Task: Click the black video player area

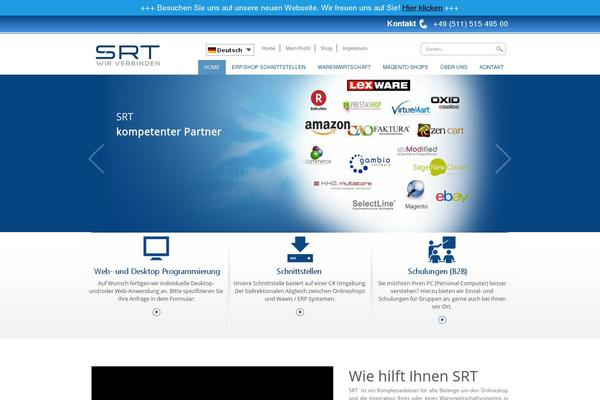Action: (x=212, y=383)
